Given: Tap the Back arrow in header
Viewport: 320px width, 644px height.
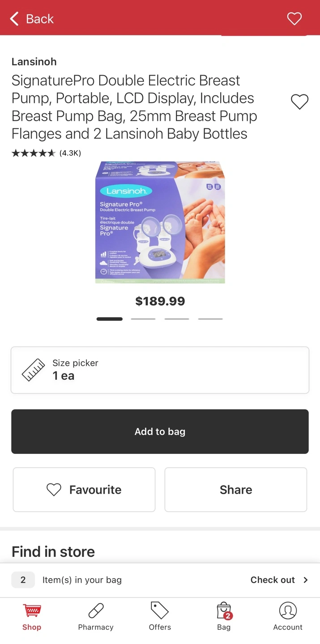Looking at the screenshot, I should 15,19.
